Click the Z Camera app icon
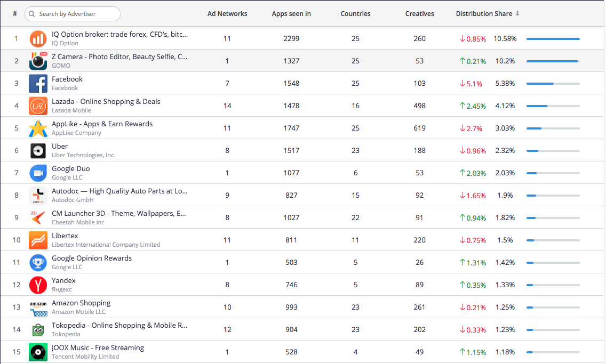606x364 pixels. click(x=38, y=61)
